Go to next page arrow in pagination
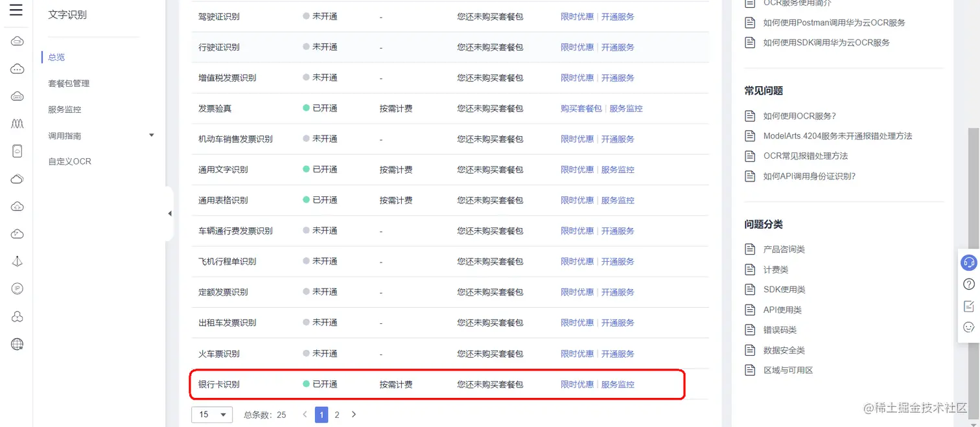 (x=354, y=415)
